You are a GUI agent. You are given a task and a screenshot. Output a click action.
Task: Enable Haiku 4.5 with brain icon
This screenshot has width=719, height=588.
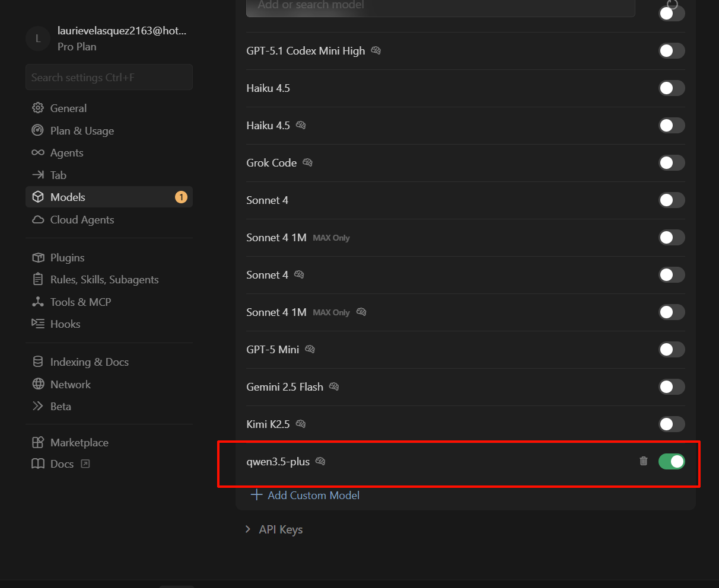click(x=672, y=125)
